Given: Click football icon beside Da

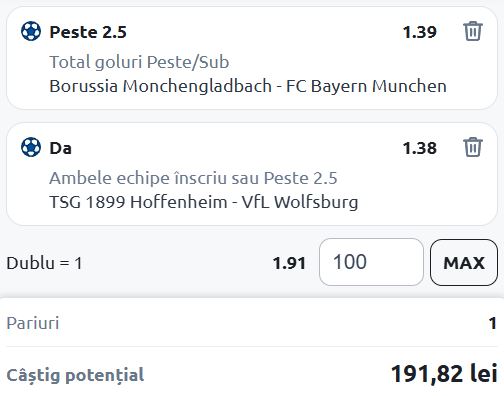Looking at the screenshot, I should coord(31,147).
